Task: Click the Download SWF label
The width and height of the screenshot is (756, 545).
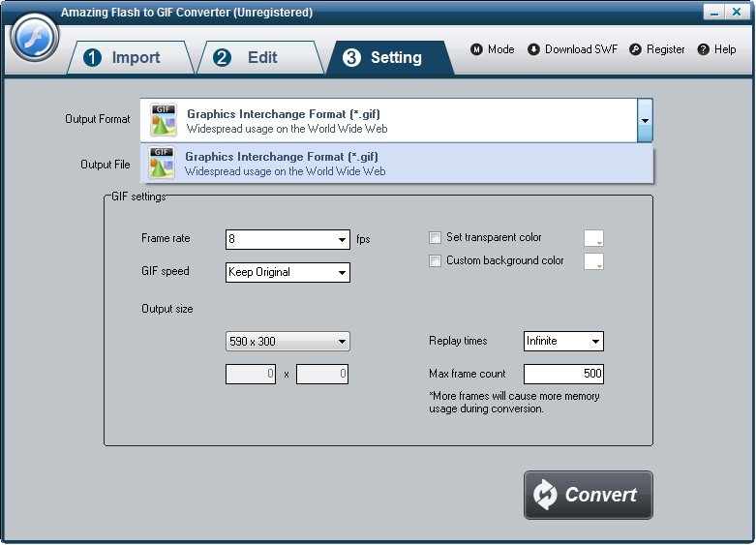Action: (581, 49)
